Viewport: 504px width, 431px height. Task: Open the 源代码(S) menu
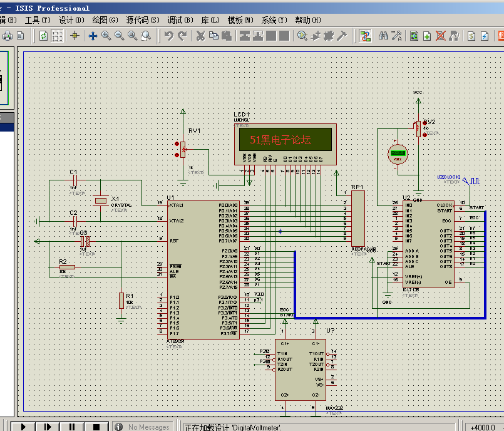tap(143, 20)
